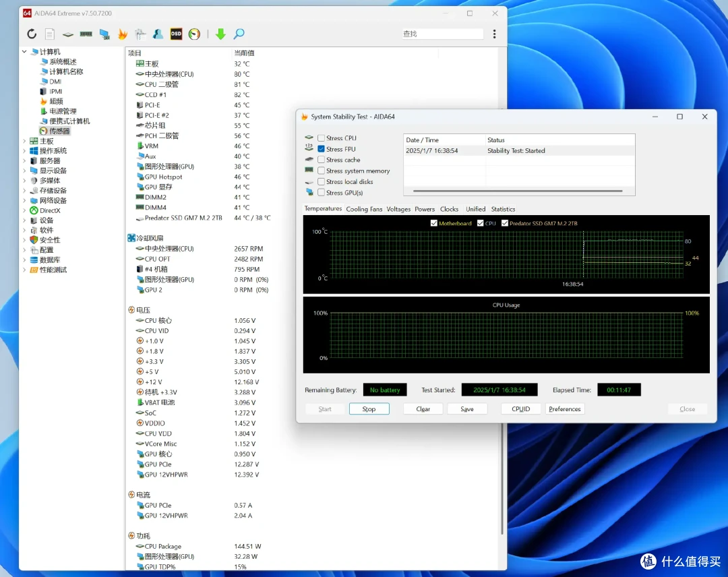Enable Stress cache checkbox

[321, 160]
